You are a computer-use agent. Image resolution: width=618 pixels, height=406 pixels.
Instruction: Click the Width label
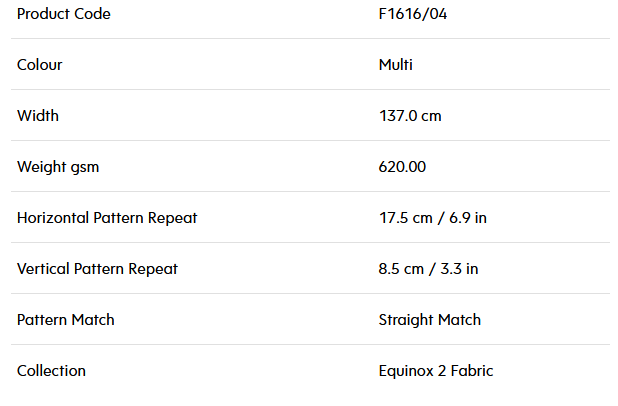pyautogui.click(x=38, y=116)
